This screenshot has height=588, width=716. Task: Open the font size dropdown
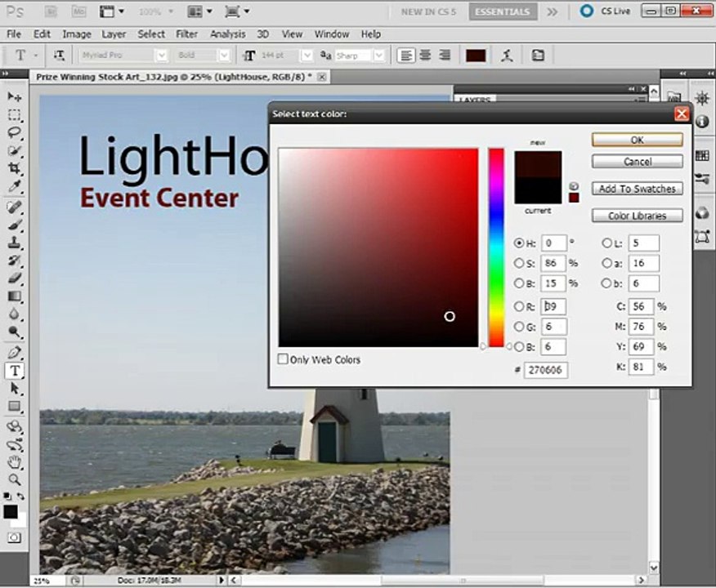click(307, 56)
